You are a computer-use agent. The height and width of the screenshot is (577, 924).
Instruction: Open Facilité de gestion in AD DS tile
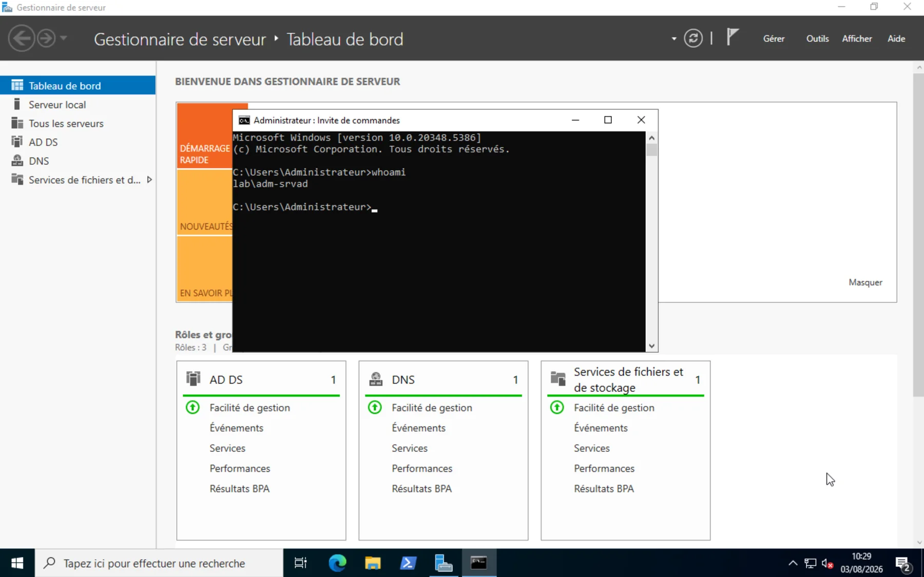(249, 408)
